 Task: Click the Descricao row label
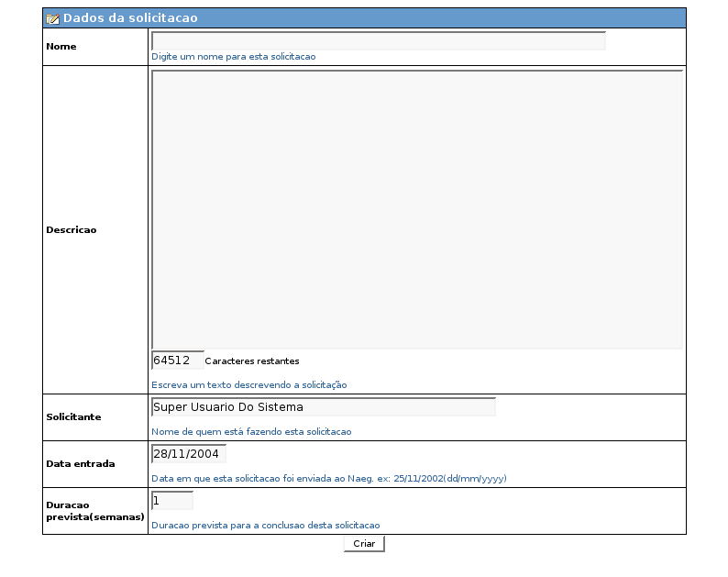[x=71, y=230]
